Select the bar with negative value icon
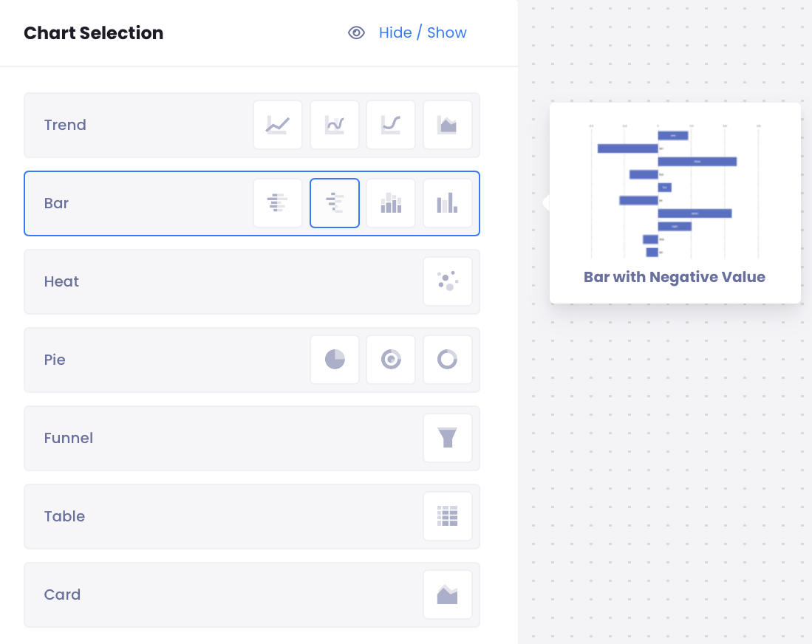The width and height of the screenshot is (812, 644). 335,203
